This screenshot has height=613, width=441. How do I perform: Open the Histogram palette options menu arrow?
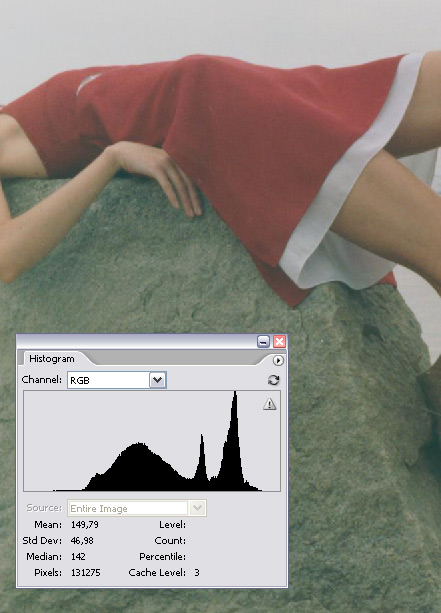[x=278, y=360]
